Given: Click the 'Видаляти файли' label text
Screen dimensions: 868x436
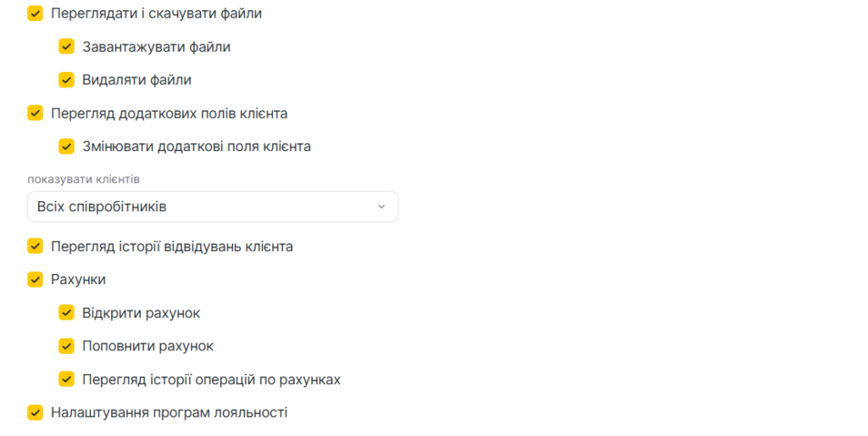Looking at the screenshot, I should (x=136, y=80).
